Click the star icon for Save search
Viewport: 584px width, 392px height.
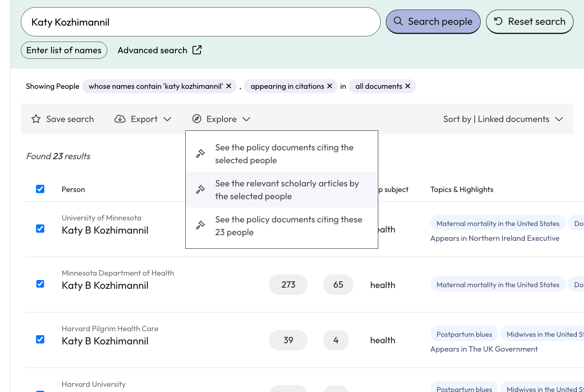[36, 119]
